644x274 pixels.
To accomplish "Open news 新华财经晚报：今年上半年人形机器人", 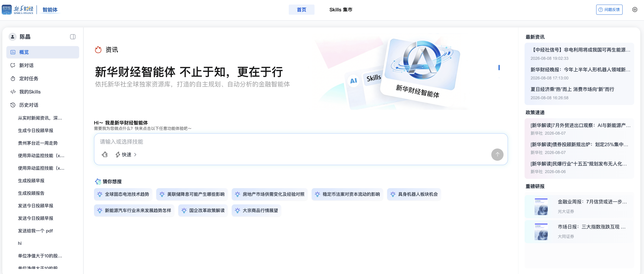I will point(580,69).
